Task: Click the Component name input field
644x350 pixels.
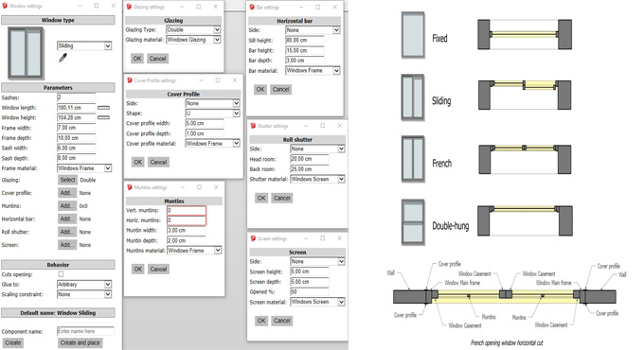Action: [x=85, y=331]
